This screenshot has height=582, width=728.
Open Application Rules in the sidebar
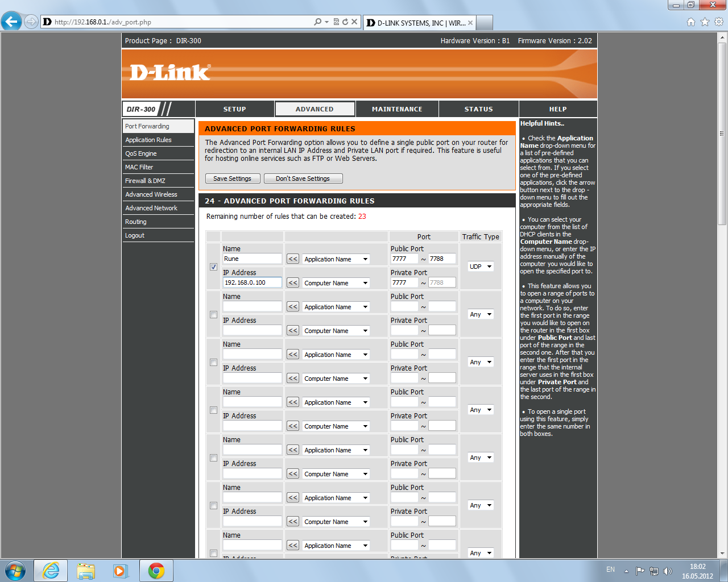pyautogui.click(x=158, y=140)
